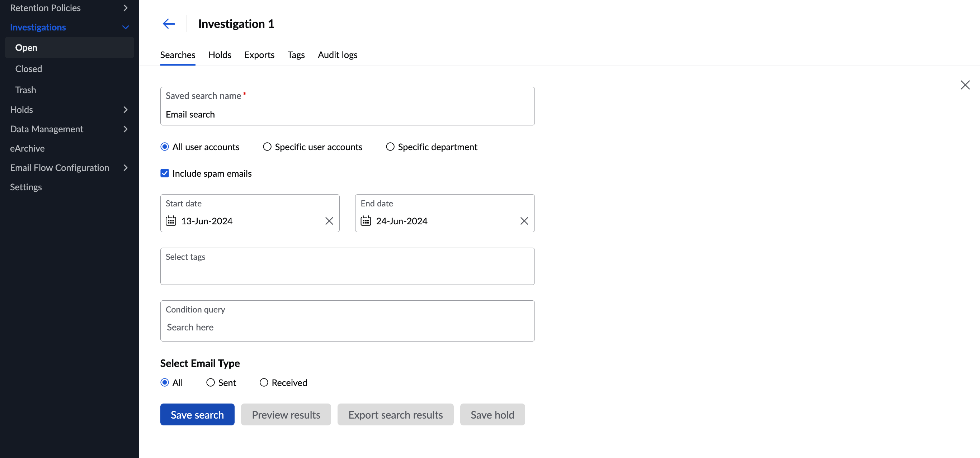The width and height of the screenshot is (980, 458).
Task: Clear the End date with X icon
Action: pyautogui.click(x=524, y=221)
